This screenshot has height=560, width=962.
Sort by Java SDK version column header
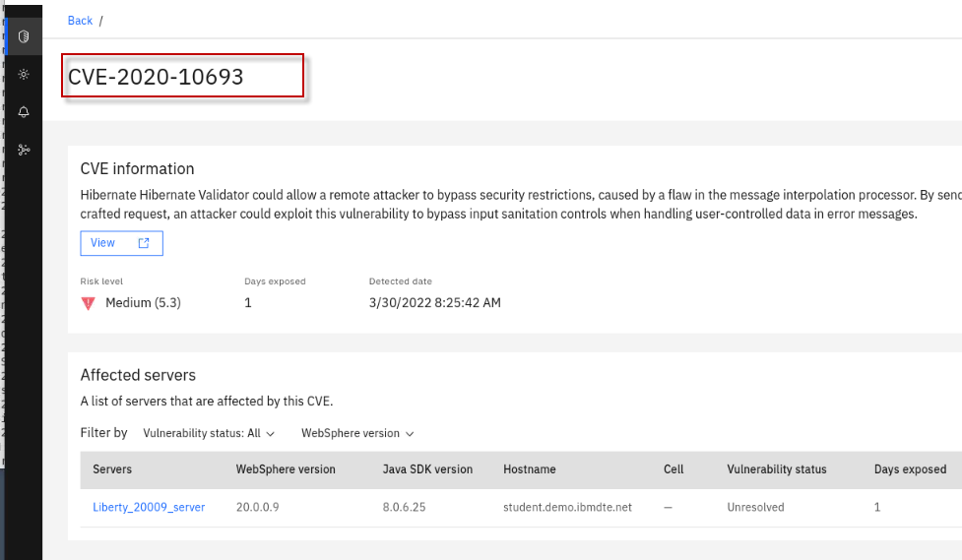(427, 469)
